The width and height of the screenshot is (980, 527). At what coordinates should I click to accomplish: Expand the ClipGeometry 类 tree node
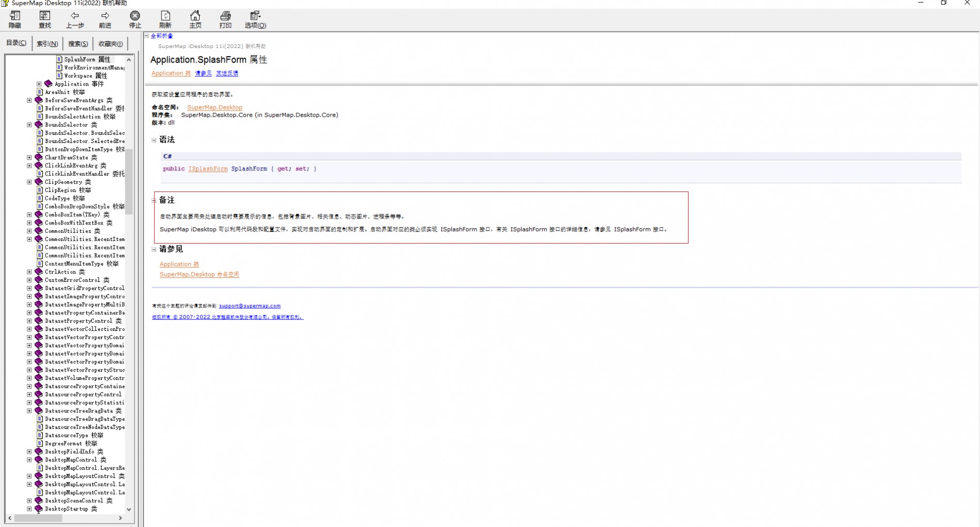tap(29, 182)
